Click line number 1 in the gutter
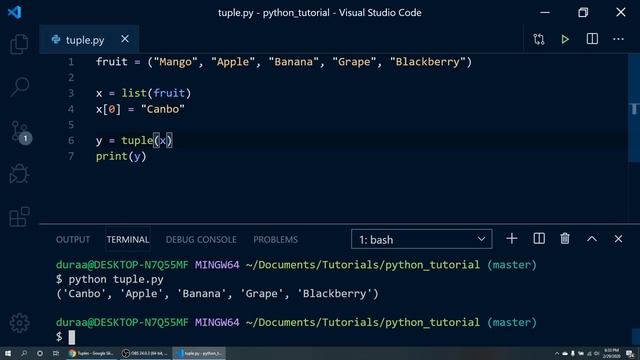This screenshot has width=640, height=360. pyautogui.click(x=71, y=62)
